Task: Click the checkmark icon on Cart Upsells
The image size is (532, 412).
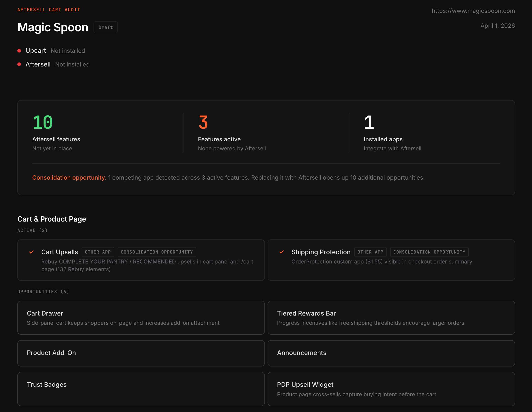Action: pyautogui.click(x=31, y=252)
